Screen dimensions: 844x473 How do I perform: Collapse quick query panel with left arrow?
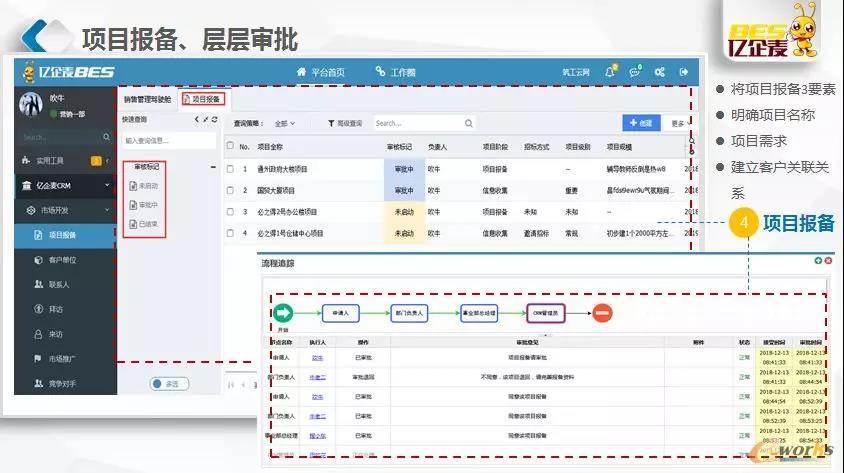point(196,119)
